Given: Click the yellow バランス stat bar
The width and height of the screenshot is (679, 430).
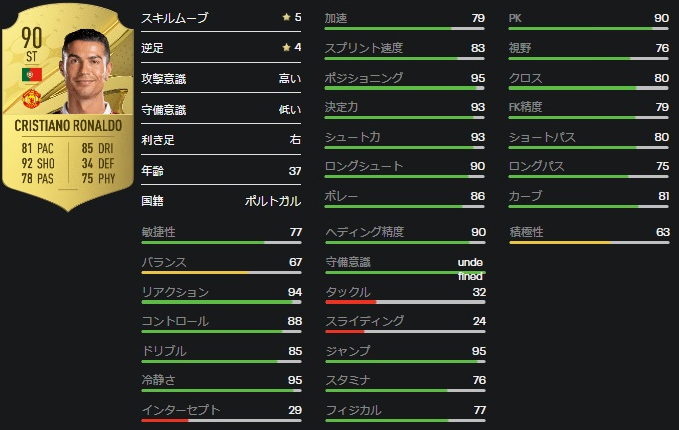Looking at the screenshot, I should (222, 272).
